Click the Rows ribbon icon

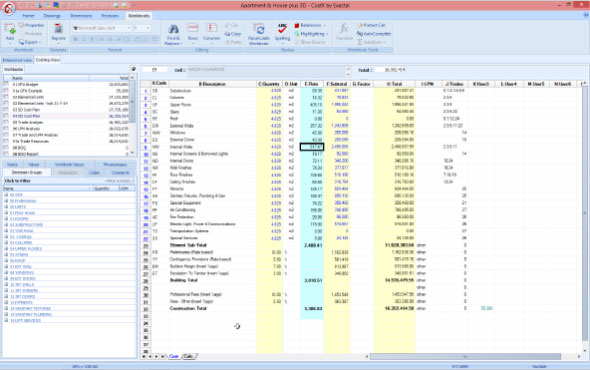[x=193, y=28]
